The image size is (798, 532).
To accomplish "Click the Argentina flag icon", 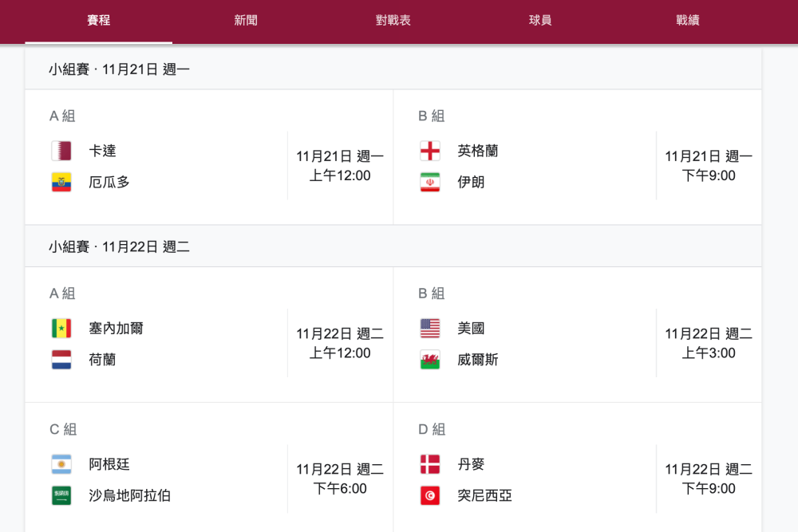I will (61, 464).
